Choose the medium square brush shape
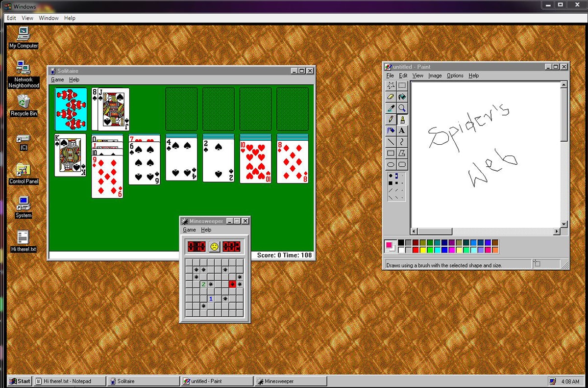The width and height of the screenshot is (588, 388). pos(397,182)
